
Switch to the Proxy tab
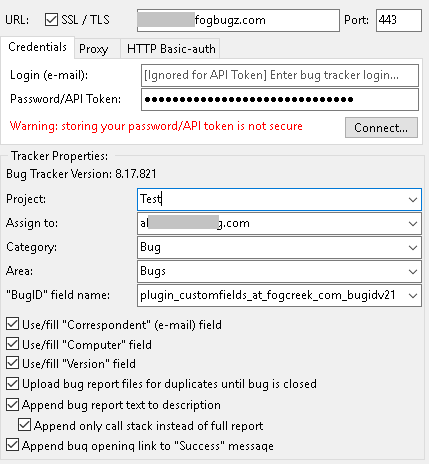click(94, 49)
